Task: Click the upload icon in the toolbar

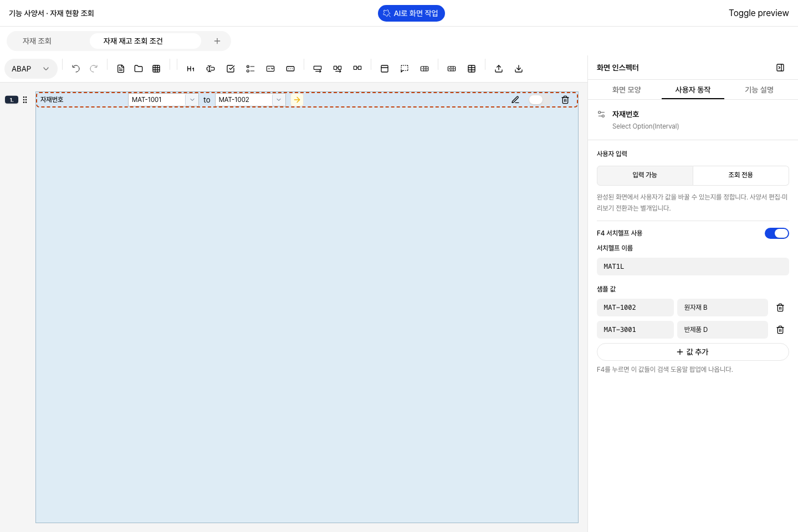Action: (499, 69)
